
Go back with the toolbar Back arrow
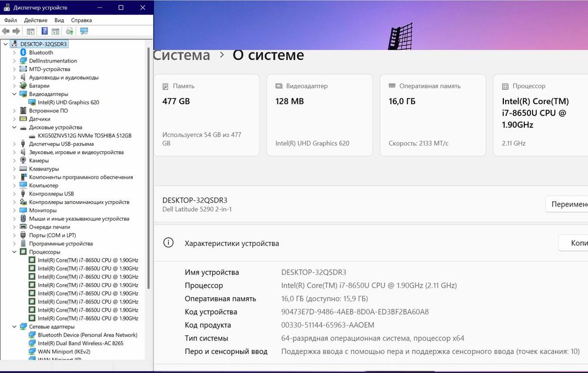tap(6, 31)
